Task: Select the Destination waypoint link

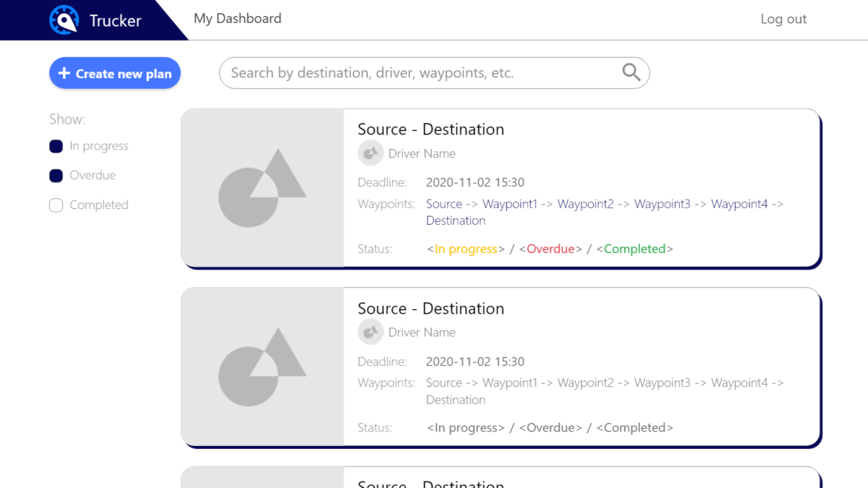Action: coord(455,221)
